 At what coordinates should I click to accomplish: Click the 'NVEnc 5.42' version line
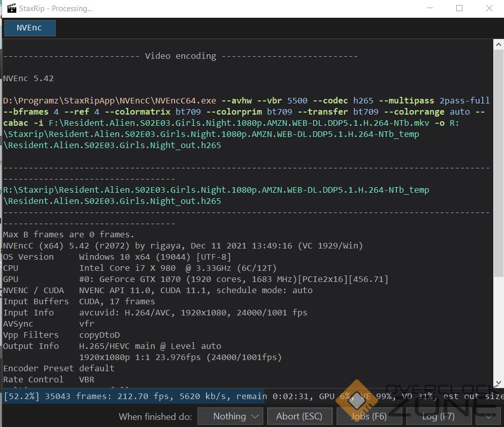click(x=28, y=78)
